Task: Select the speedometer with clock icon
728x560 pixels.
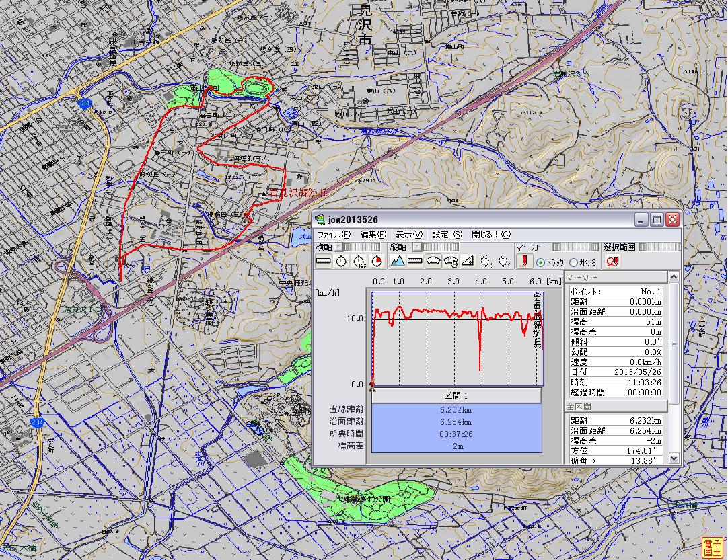Action: tap(450, 262)
